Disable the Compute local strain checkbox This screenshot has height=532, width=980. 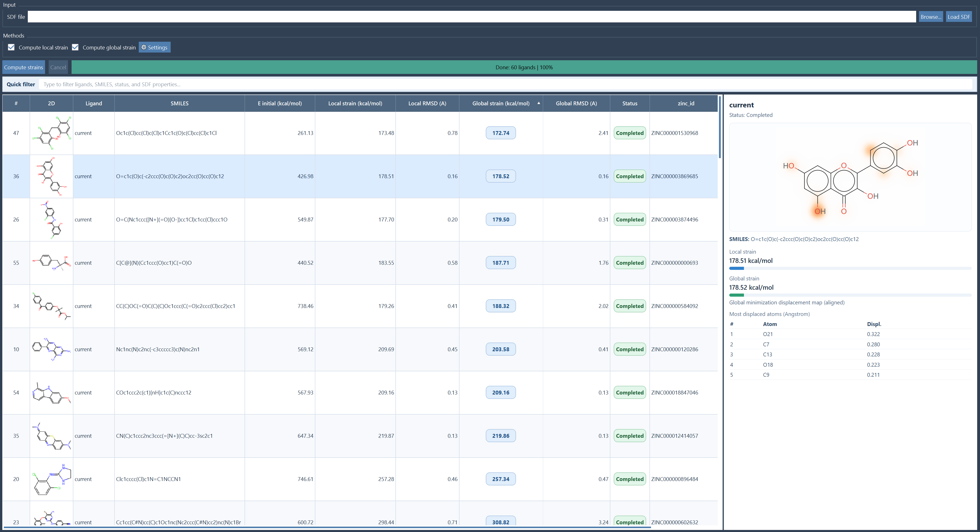click(11, 47)
